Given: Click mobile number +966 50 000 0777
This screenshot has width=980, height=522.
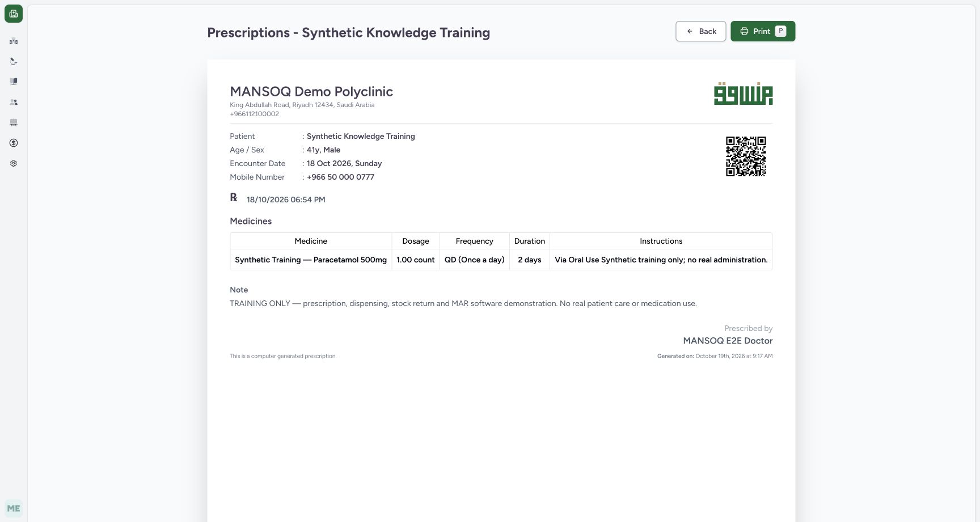Looking at the screenshot, I should point(340,177).
